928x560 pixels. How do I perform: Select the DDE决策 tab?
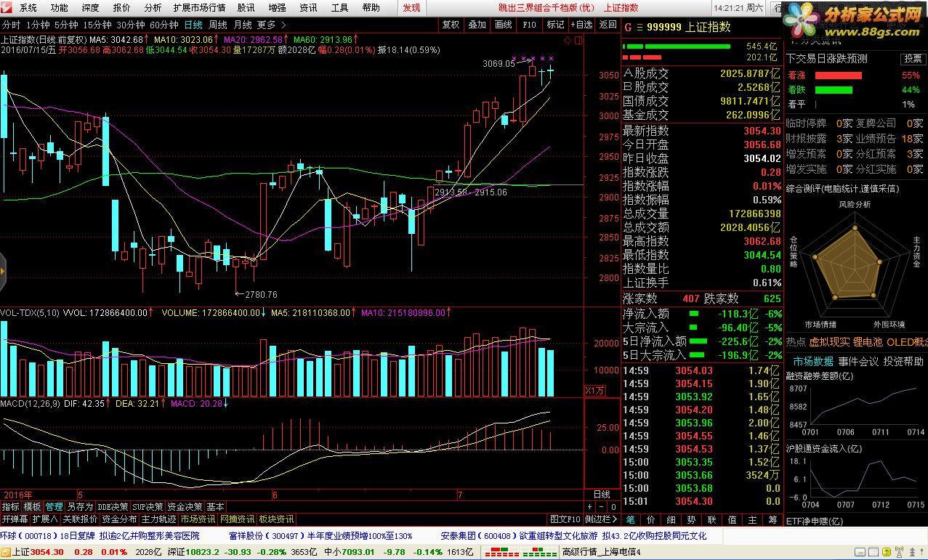pyautogui.click(x=113, y=506)
